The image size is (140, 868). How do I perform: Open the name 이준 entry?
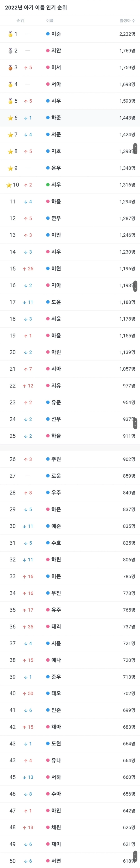point(56,34)
